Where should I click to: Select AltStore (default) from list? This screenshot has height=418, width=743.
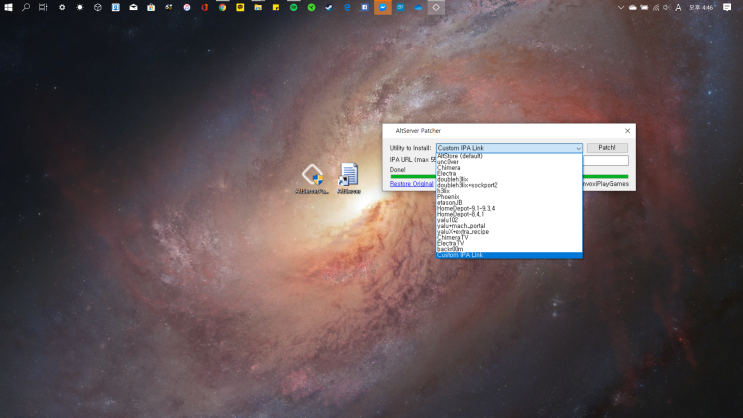[x=509, y=156]
